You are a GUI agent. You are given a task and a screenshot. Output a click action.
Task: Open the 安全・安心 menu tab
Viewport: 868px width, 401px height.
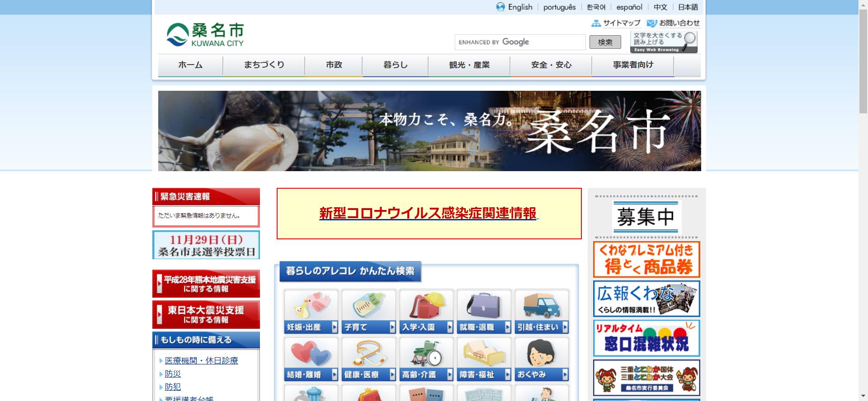[551, 65]
